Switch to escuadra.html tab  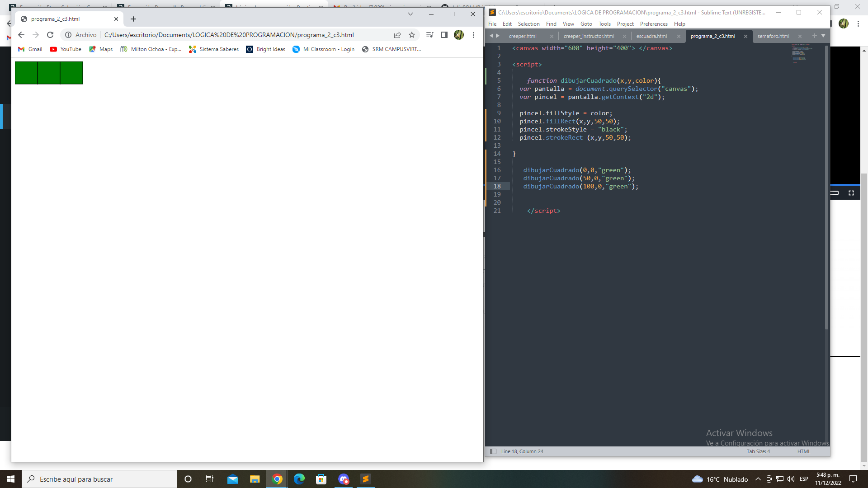(651, 36)
